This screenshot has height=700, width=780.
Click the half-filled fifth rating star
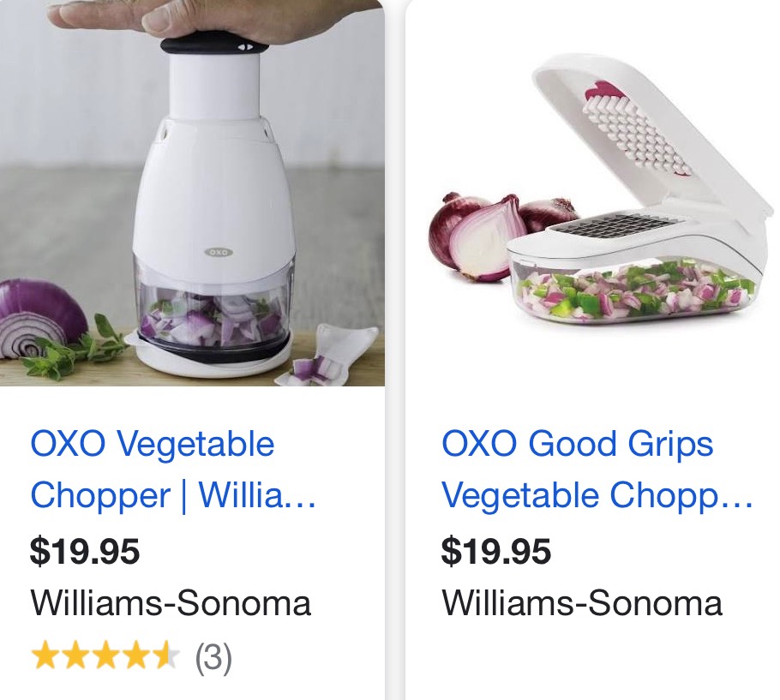click(x=165, y=655)
